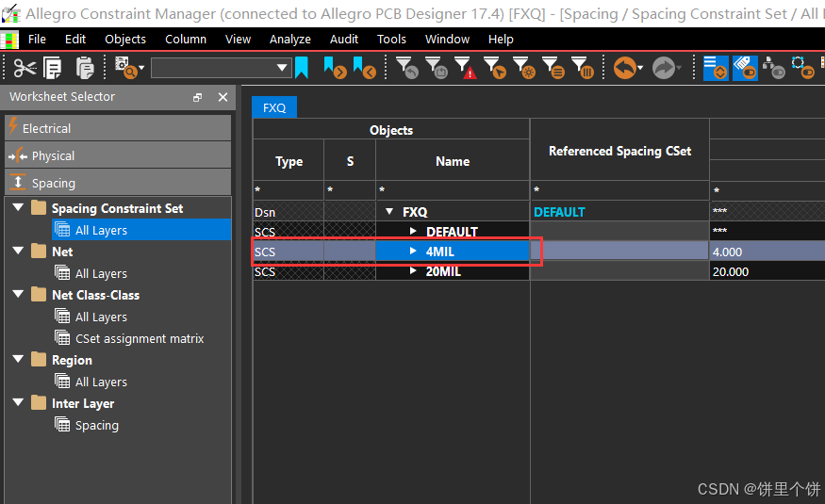Click the filter with columns icon

click(583, 68)
